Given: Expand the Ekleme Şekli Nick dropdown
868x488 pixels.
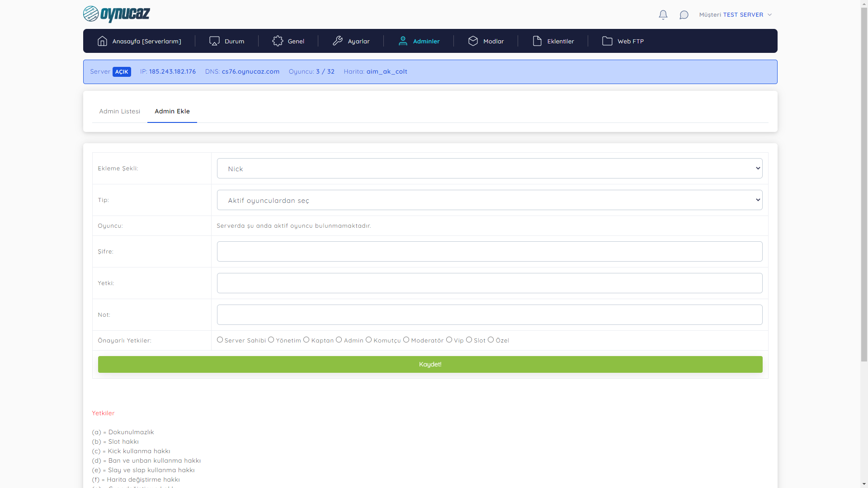Looking at the screenshot, I should coord(489,169).
